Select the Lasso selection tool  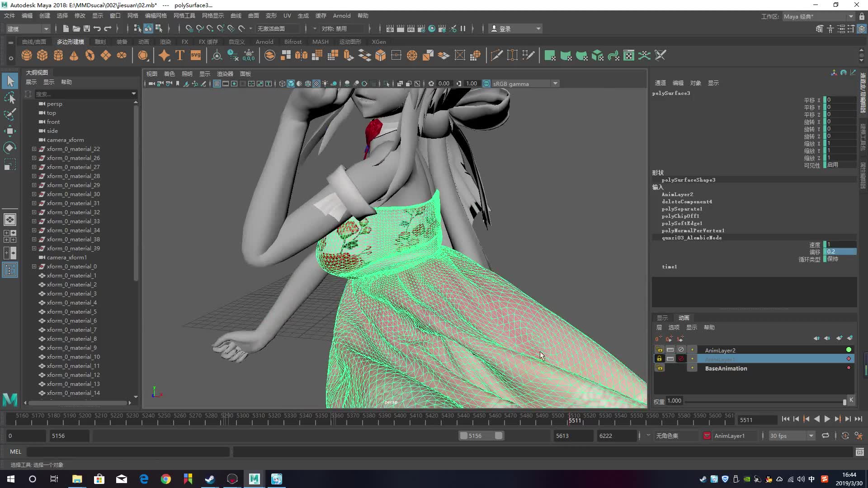coord(9,98)
